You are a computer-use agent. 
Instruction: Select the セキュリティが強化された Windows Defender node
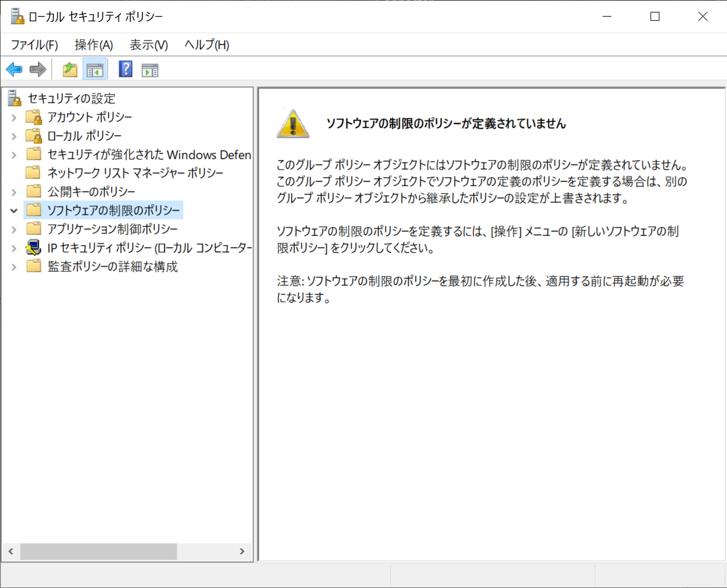149,155
